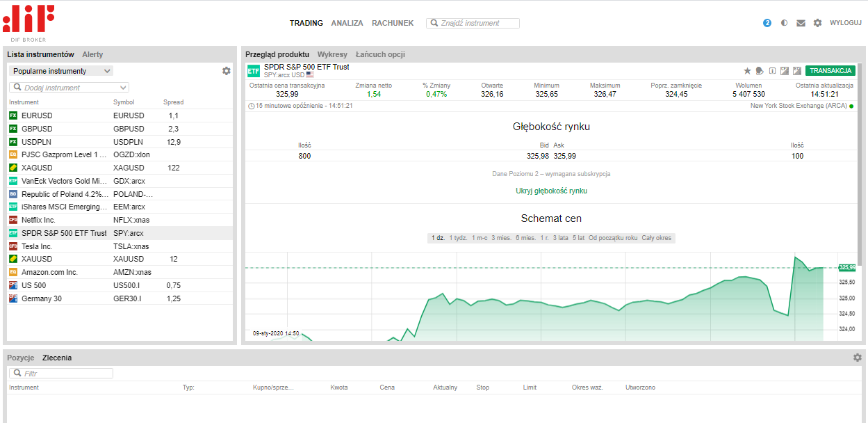Switch to the Wykresy tab
This screenshot has width=868, height=423.
tap(332, 54)
